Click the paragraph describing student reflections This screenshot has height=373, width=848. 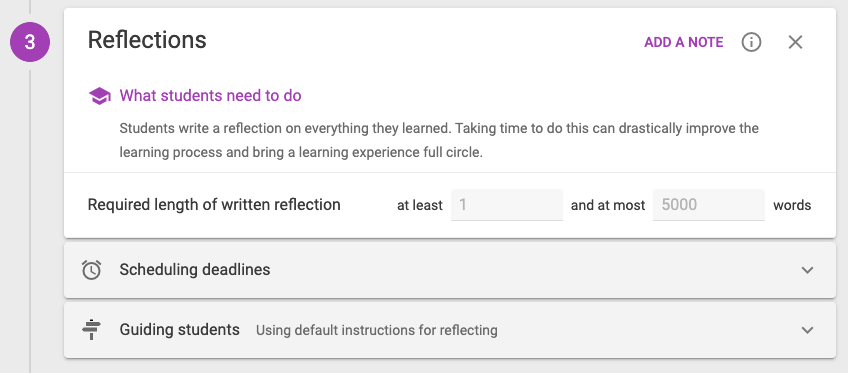pyautogui.click(x=439, y=140)
